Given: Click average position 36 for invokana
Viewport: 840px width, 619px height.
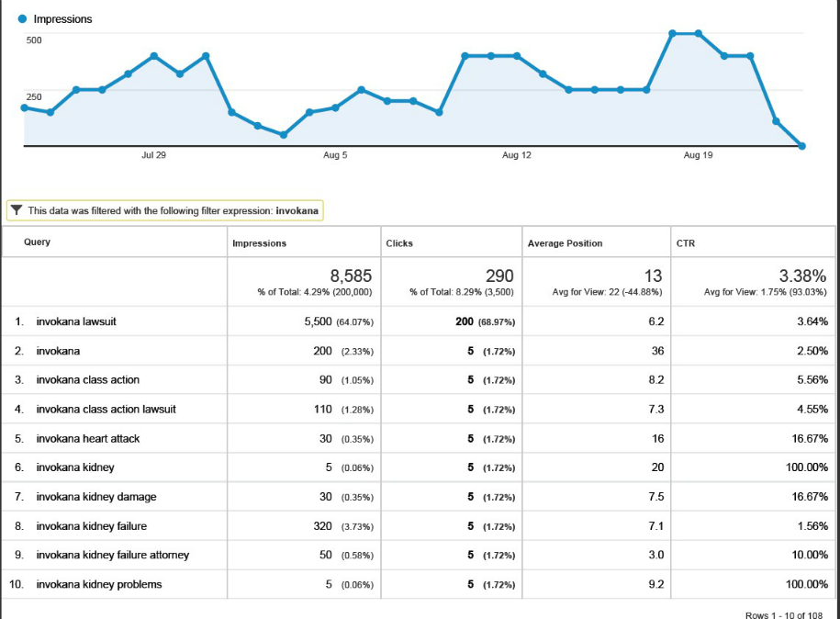Looking at the screenshot, I should [658, 351].
